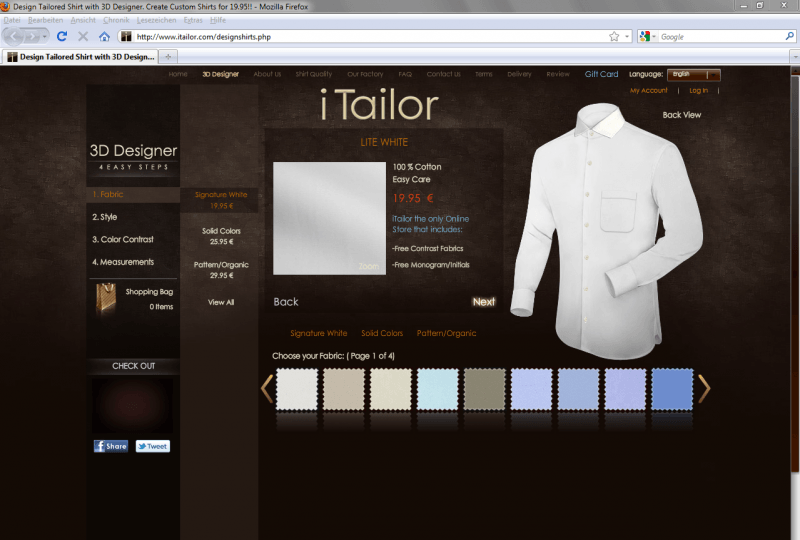Open the Language dropdown
This screenshot has height=540, width=800.
[x=693, y=75]
